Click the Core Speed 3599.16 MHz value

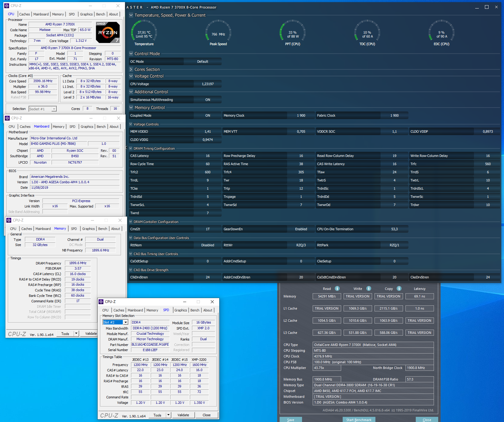[x=43, y=81]
